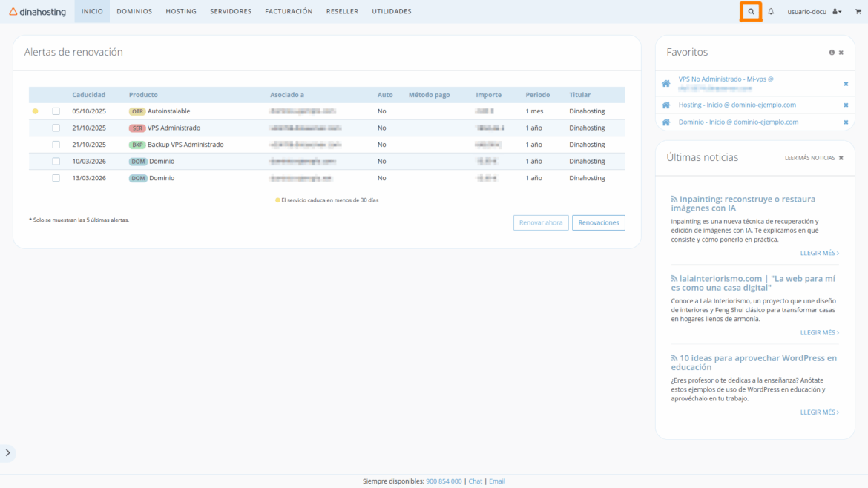The image size is (868, 488).
Task: Click the Renovar ahora button
Action: 541,222
